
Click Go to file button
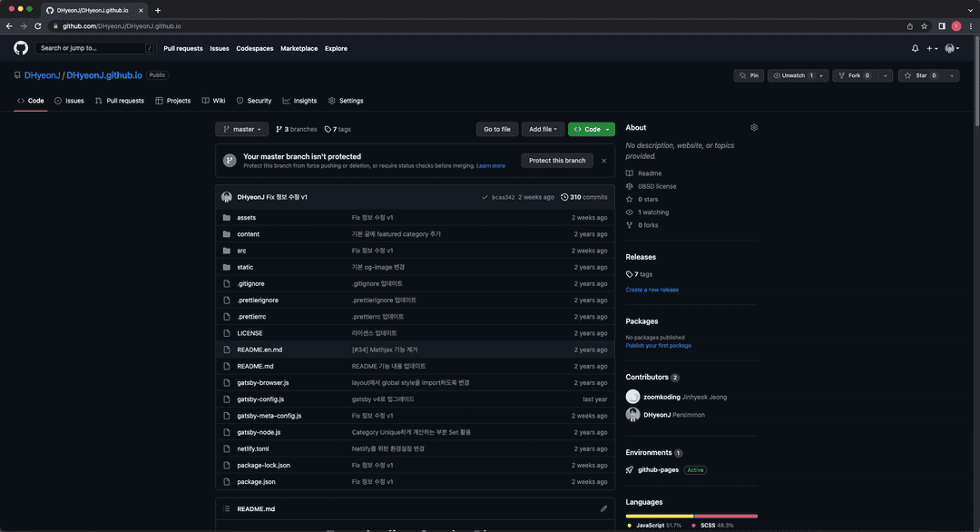click(x=497, y=130)
